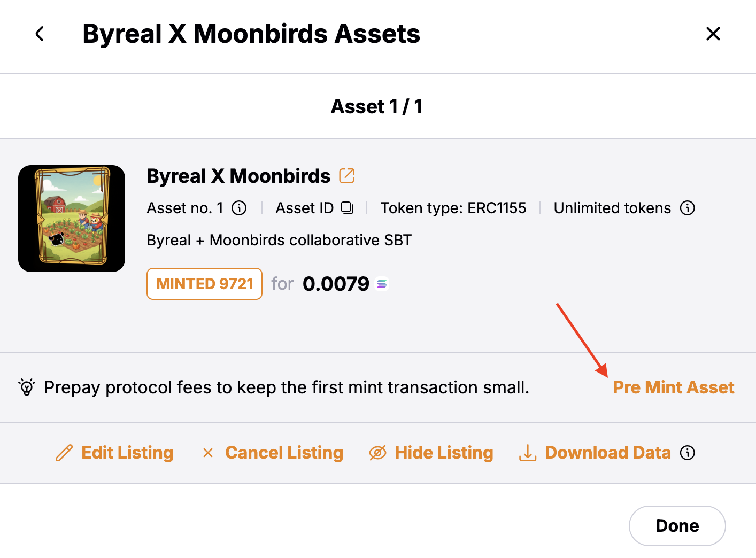Close the Byreal X Moonbirds Assets dialog
The image size is (756, 558).
pos(713,34)
